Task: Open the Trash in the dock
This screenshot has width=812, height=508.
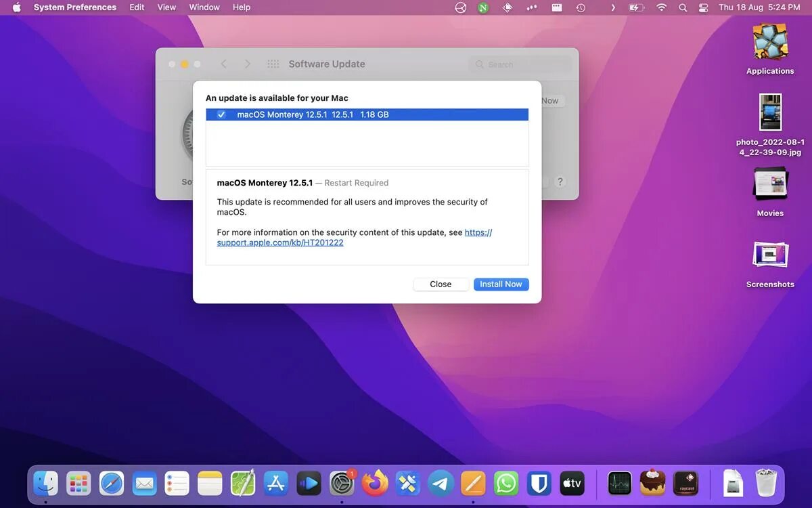Action: pyautogui.click(x=766, y=483)
